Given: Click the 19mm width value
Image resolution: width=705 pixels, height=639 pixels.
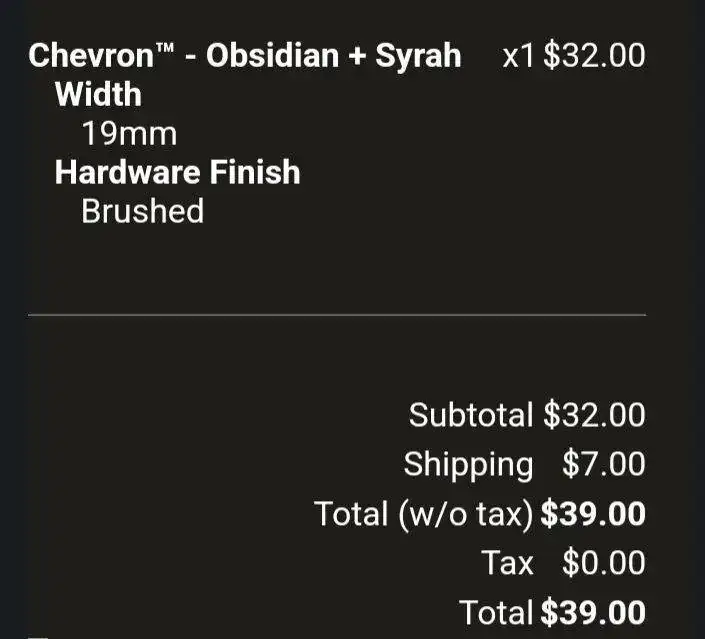Looking at the screenshot, I should tap(129, 133).
